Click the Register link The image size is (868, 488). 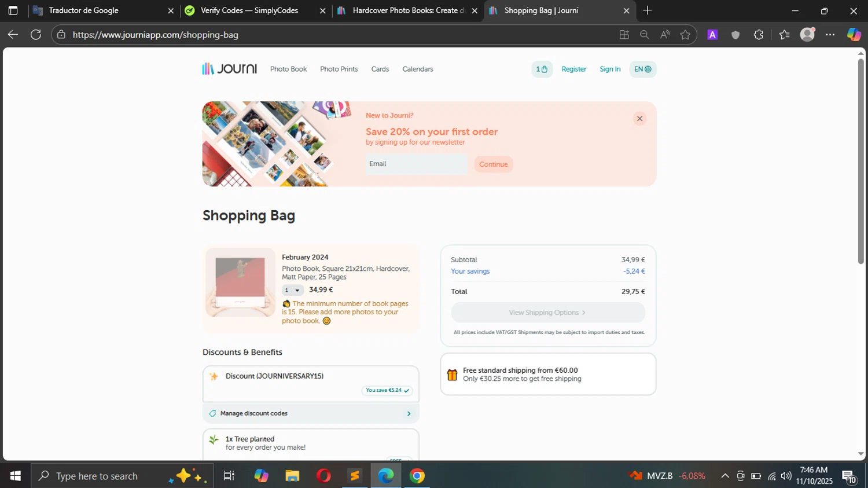pos(574,69)
